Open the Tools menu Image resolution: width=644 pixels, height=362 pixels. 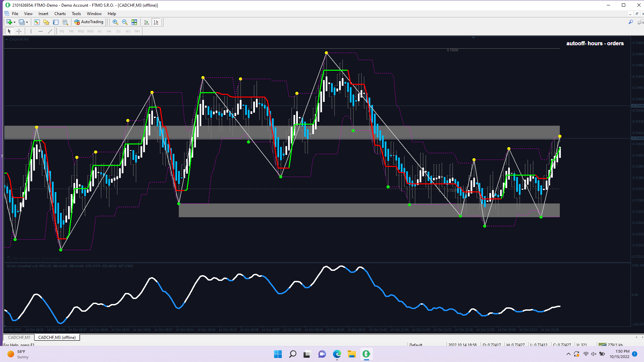coord(76,14)
